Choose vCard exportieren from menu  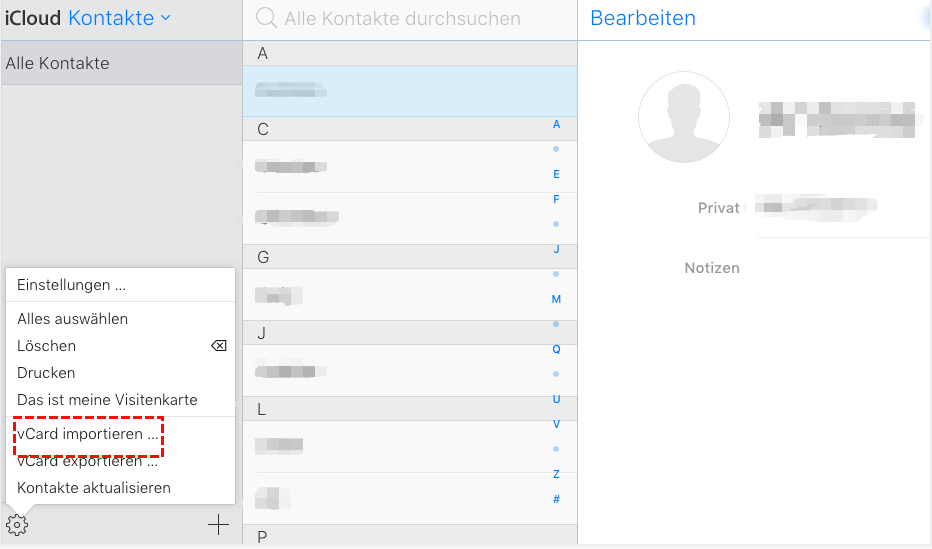click(88, 462)
